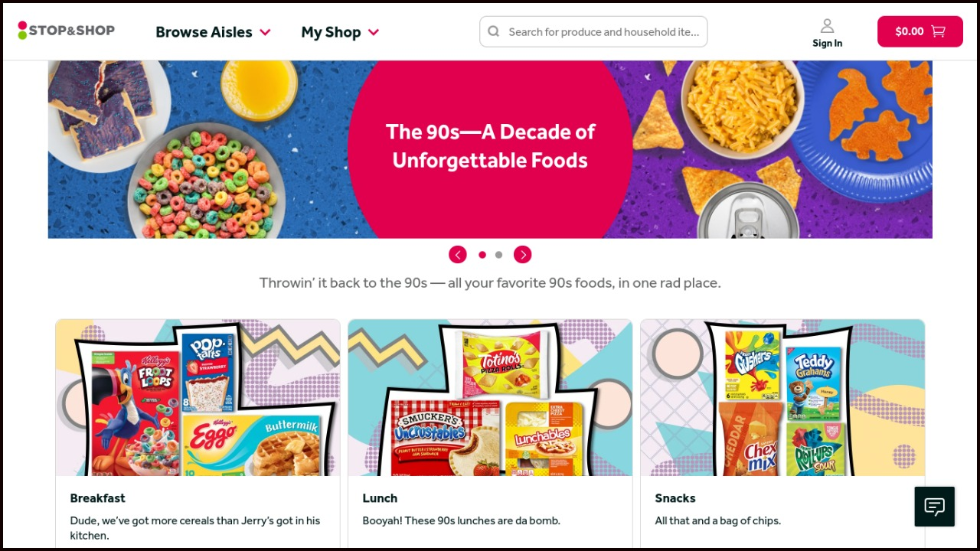Open the Lunch category title
Screen dimensions: 980x551
(380, 498)
